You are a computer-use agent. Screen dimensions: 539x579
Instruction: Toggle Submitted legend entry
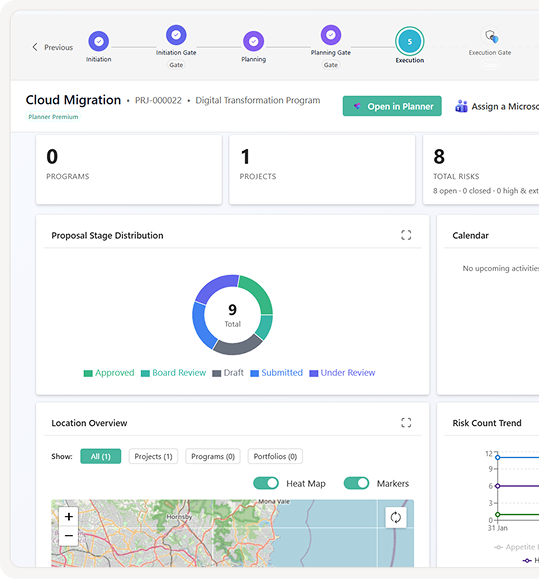(x=277, y=373)
